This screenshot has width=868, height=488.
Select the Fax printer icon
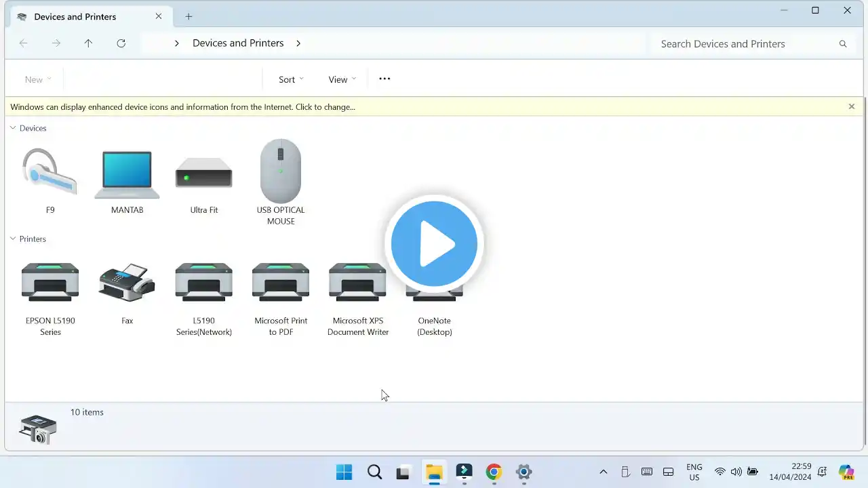point(127,283)
